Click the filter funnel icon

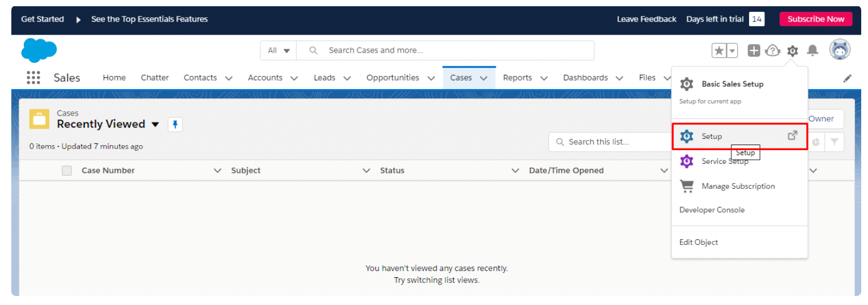[834, 142]
